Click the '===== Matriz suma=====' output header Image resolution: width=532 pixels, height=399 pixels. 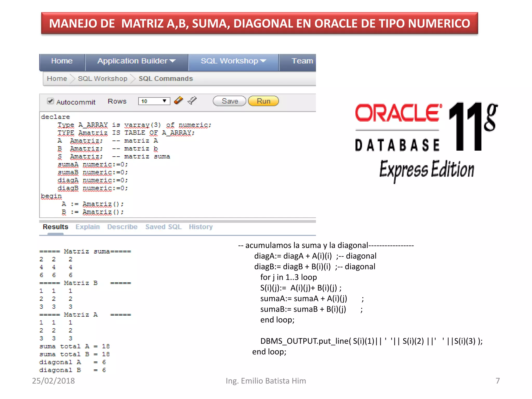[85, 251]
